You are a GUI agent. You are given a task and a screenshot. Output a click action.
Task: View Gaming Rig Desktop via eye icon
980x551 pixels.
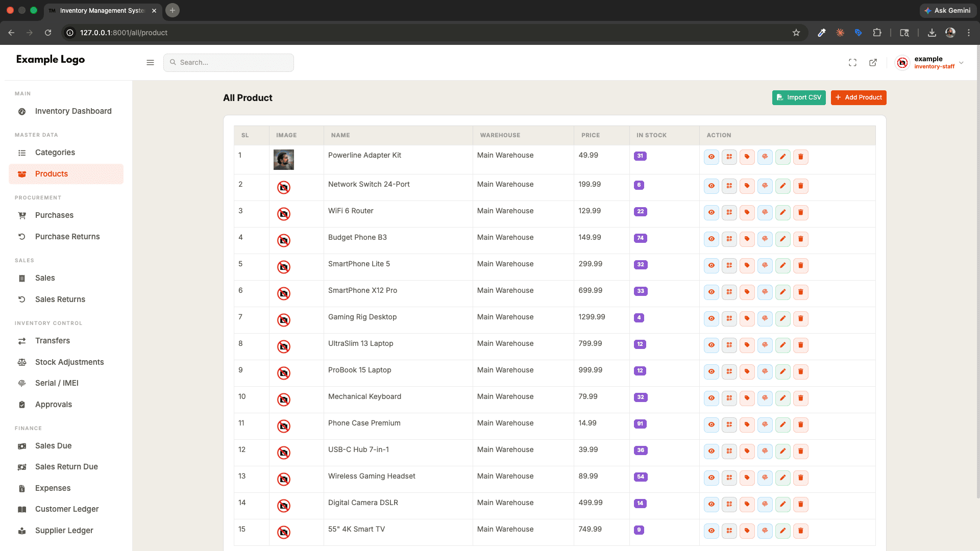pos(711,318)
